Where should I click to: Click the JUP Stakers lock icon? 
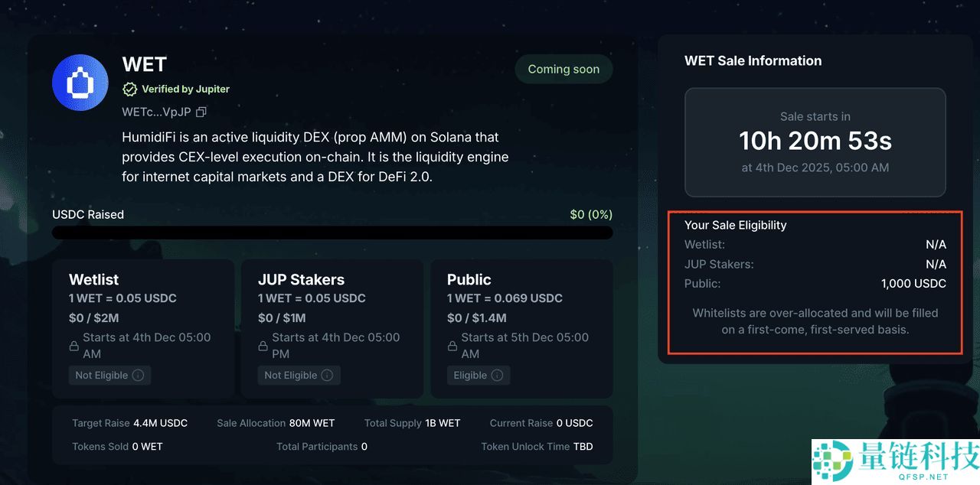point(263,346)
